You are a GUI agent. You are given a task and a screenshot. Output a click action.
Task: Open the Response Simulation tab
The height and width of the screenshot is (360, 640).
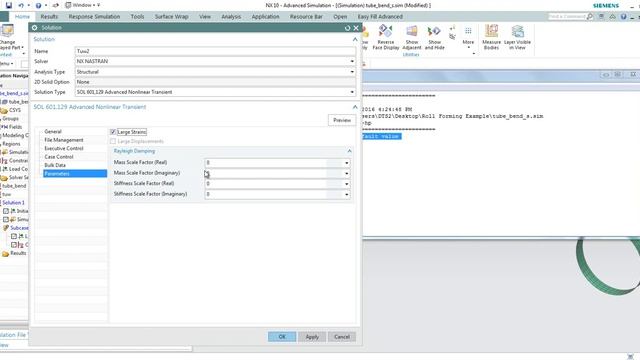[94, 17]
